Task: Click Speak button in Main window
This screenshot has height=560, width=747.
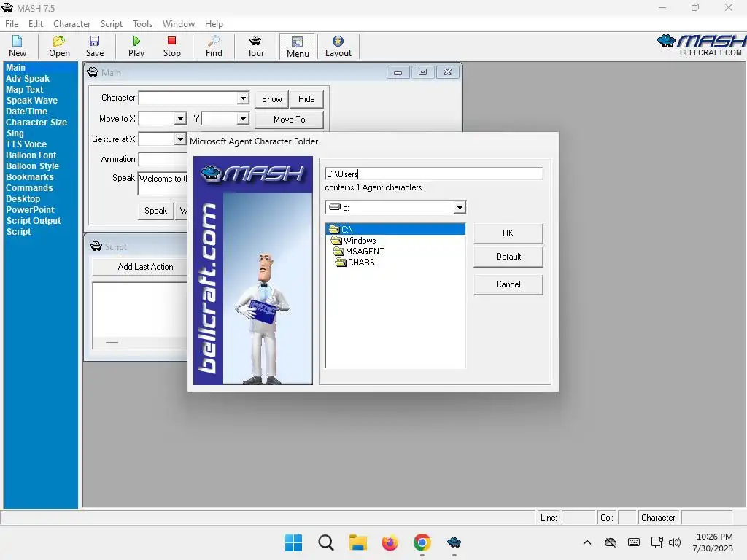Action: 156,211
